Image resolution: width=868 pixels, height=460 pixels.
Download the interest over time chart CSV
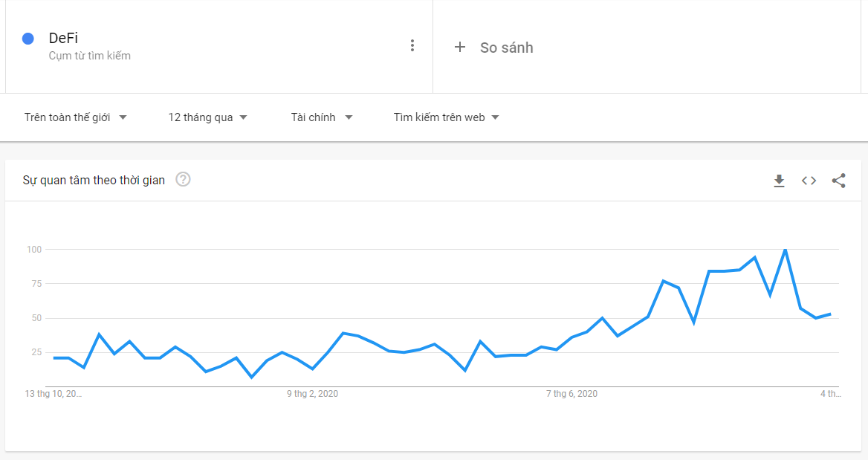pos(779,181)
